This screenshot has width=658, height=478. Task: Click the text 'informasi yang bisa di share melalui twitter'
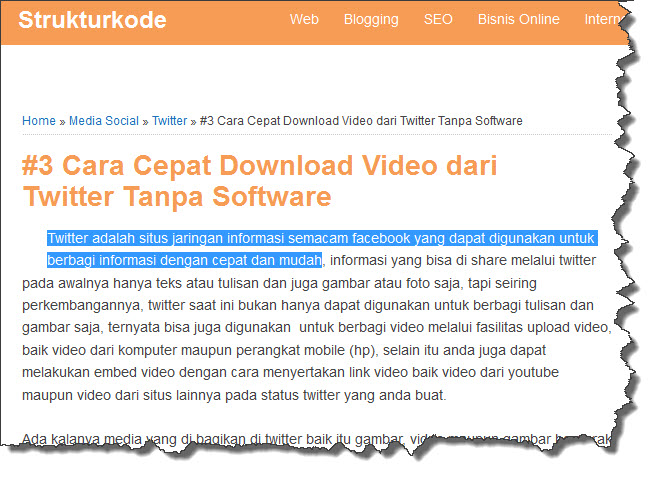click(463, 261)
